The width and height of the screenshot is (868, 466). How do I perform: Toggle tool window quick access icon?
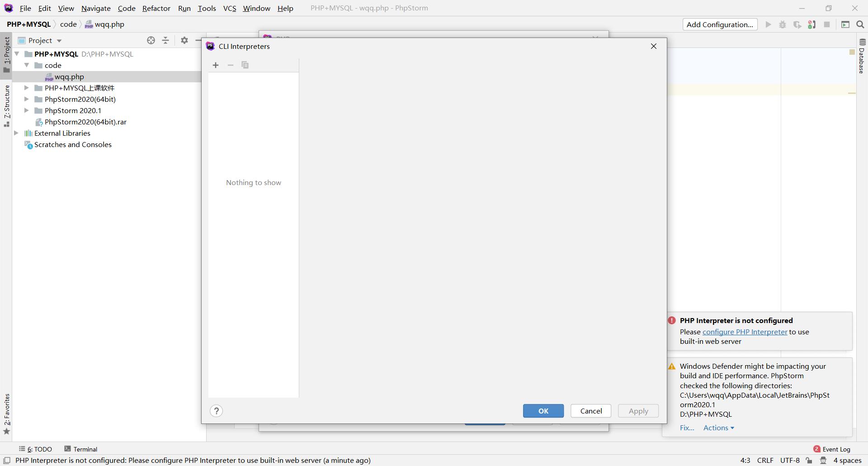(7, 460)
